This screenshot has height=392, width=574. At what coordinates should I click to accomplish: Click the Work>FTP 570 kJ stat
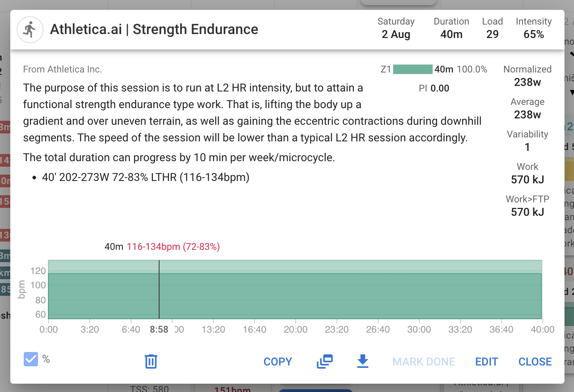coord(527,206)
